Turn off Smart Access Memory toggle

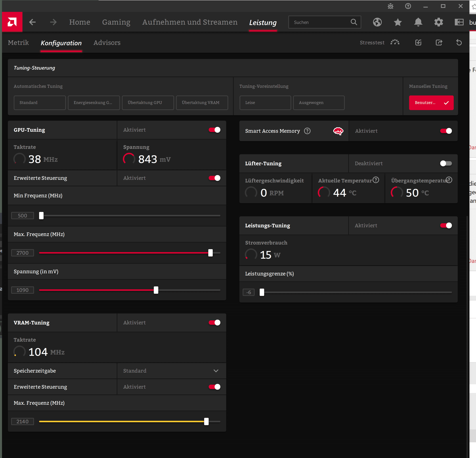point(446,131)
